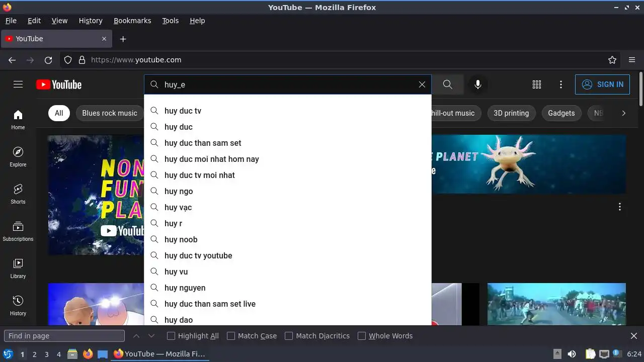Open the YouTube settings three-dot menu
This screenshot has width=644, height=362.
561,84
